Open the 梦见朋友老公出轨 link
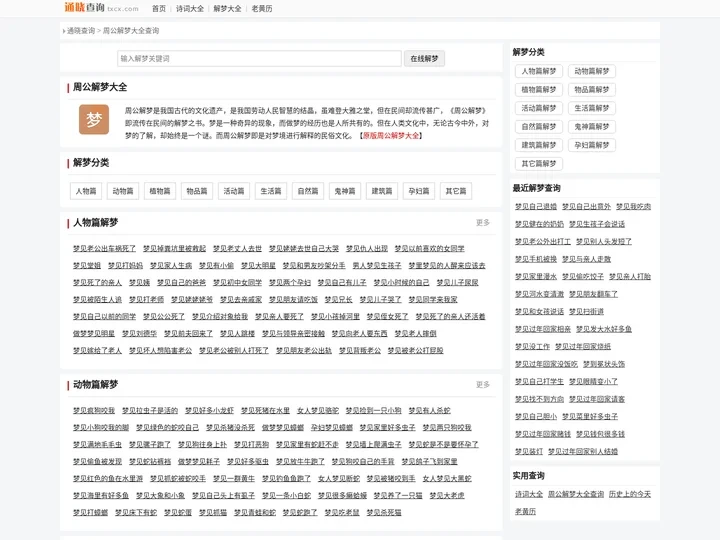720x540 pixels. [304, 350]
